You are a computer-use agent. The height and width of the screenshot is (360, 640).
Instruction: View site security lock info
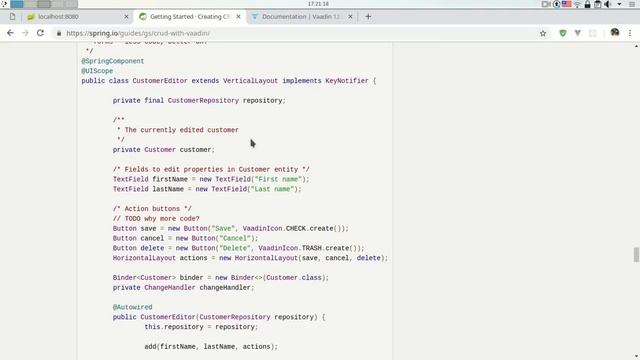(x=59, y=33)
